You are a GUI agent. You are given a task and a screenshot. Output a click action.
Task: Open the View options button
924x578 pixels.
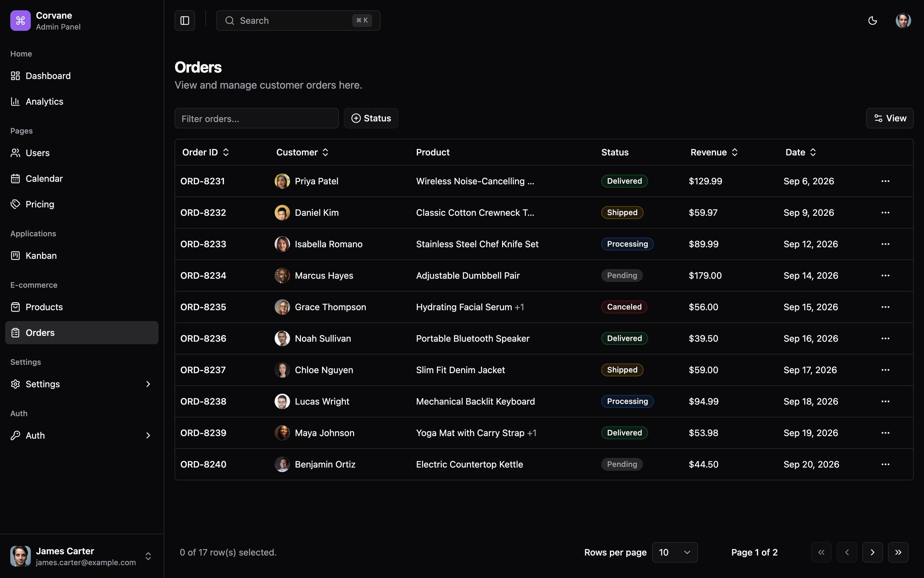click(x=890, y=118)
